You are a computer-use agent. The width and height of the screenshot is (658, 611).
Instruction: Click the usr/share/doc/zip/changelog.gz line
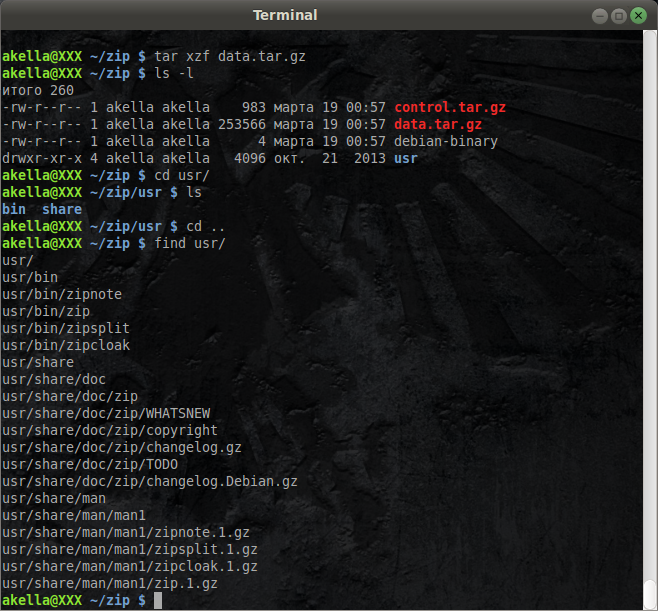[122, 448]
